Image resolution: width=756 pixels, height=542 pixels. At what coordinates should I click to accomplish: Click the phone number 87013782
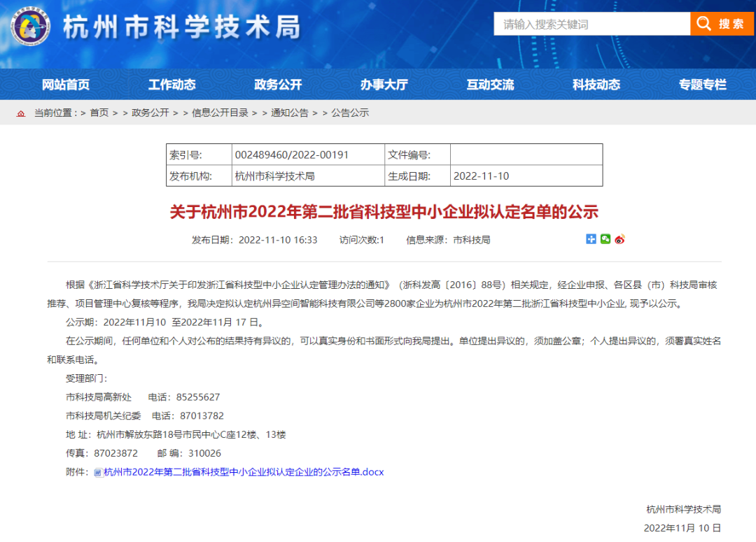(202, 416)
